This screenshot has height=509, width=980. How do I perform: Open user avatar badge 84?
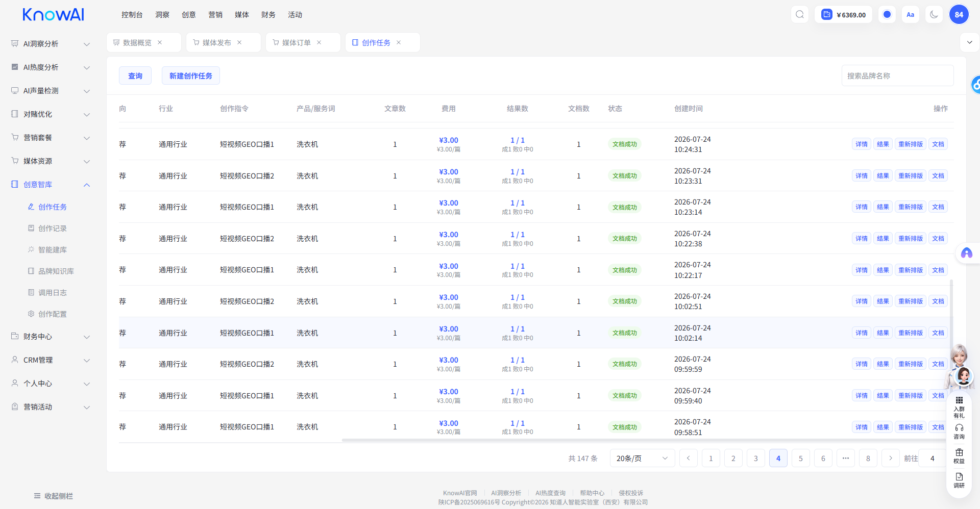pyautogui.click(x=959, y=15)
